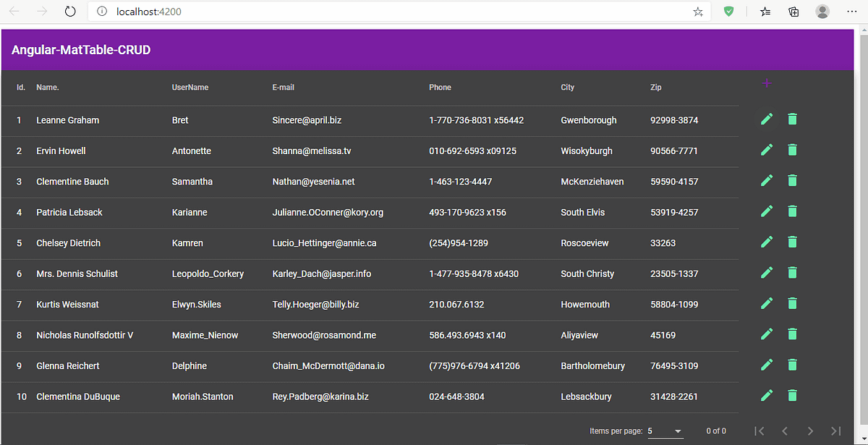
Task: Click the next page arrow in paginator
Action: click(x=810, y=431)
